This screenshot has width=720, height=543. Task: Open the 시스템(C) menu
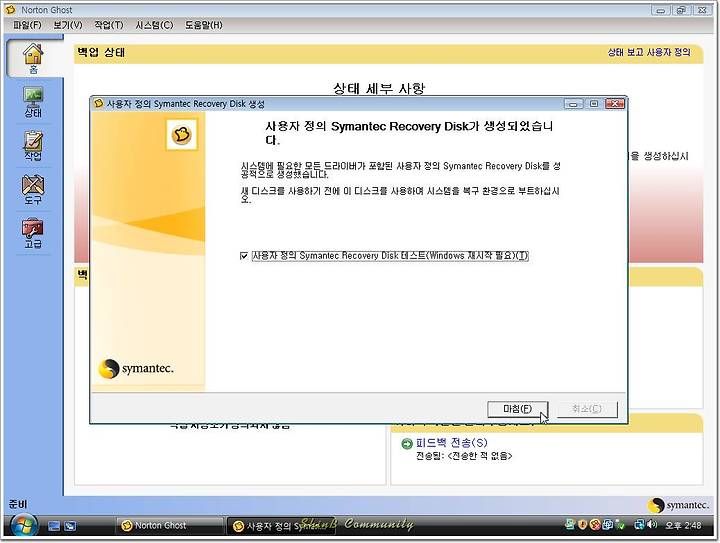point(154,25)
